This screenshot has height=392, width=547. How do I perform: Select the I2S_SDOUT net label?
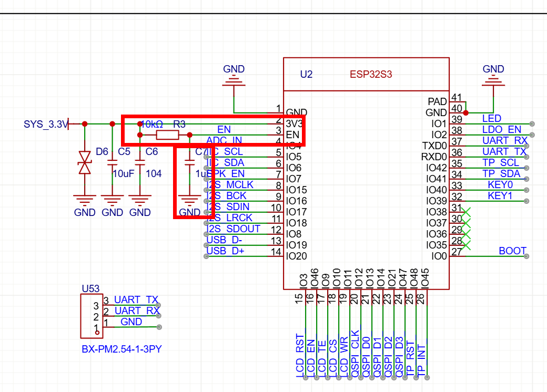[x=234, y=229]
